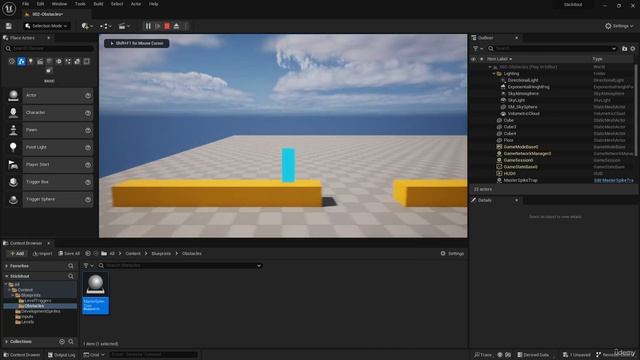Open the cinematics clapperboard dropdown
Image resolution: width=640 pixels, height=360 pixels.
(x=124, y=26)
